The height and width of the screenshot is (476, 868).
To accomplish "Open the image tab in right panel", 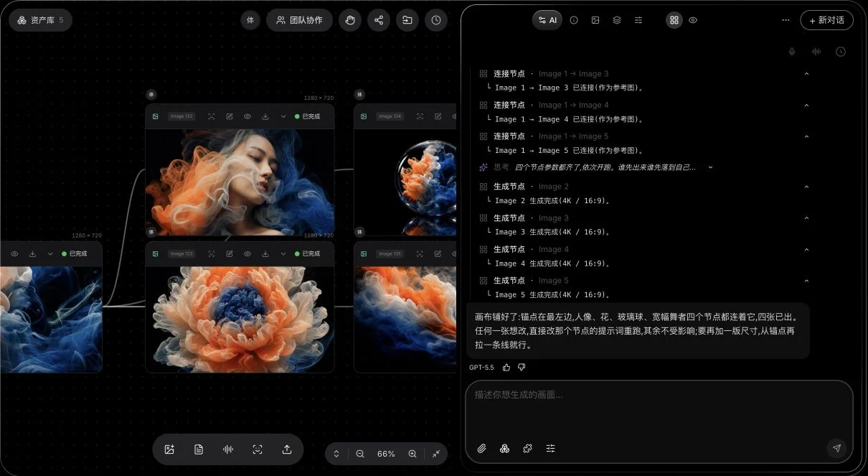I will [x=595, y=20].
